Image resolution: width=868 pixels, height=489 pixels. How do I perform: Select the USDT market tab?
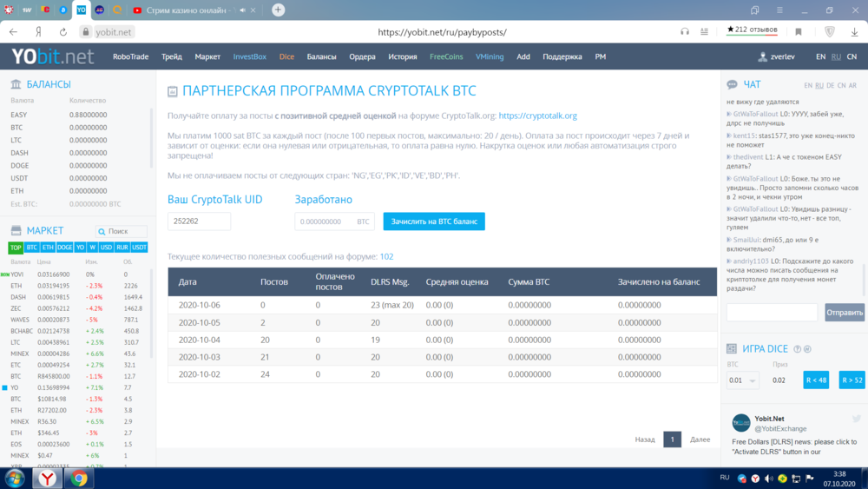(x=139, y=247)
